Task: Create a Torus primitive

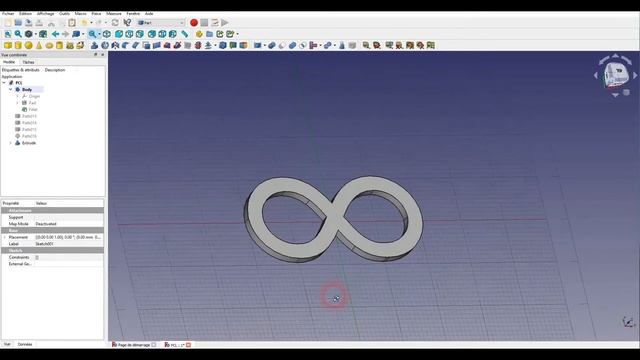Action: 49,45
